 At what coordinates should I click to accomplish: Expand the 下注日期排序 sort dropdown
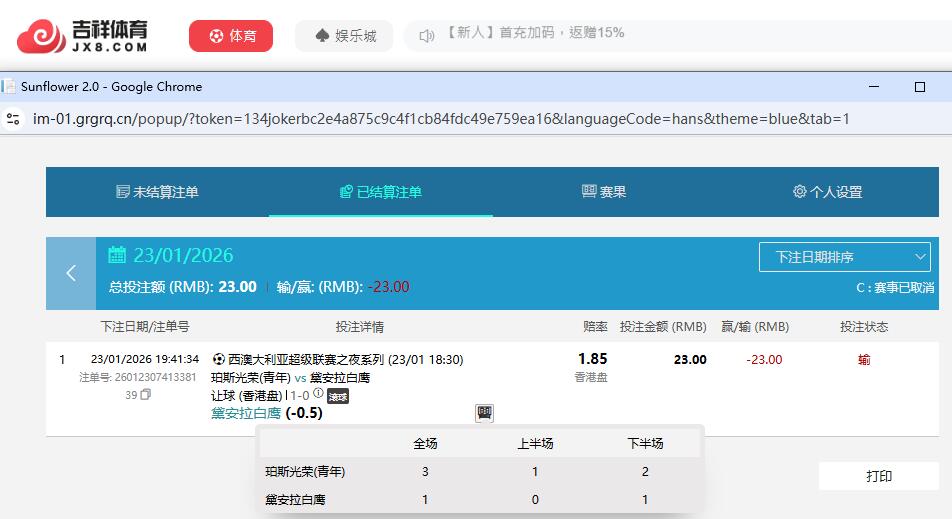(844, 257)
